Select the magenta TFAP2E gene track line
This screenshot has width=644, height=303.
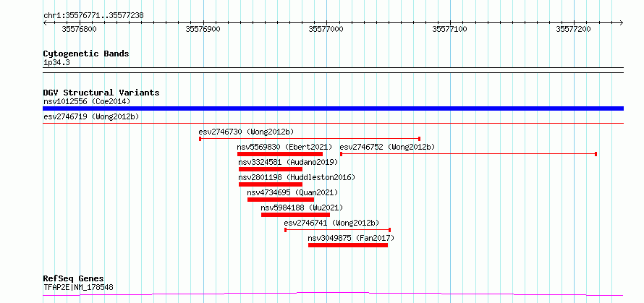(x=333, y=294)
